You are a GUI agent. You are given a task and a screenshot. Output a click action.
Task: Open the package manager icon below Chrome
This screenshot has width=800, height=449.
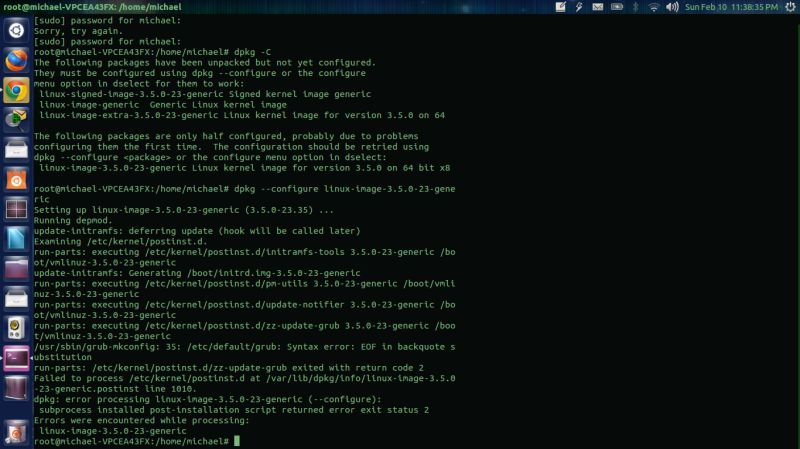tap(16, 120)
